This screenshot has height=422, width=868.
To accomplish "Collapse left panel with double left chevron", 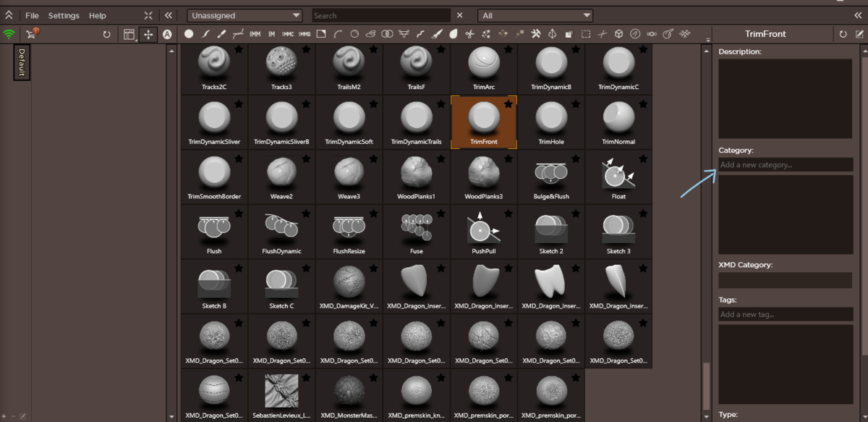I will click(x=168, y=15).
